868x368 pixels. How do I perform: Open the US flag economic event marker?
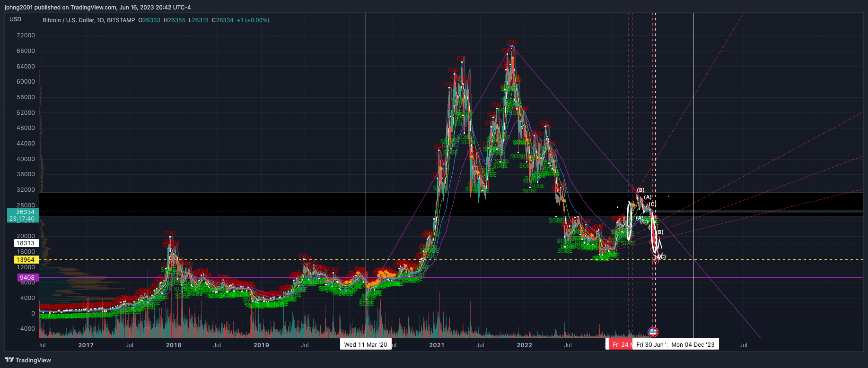(653, 332)
